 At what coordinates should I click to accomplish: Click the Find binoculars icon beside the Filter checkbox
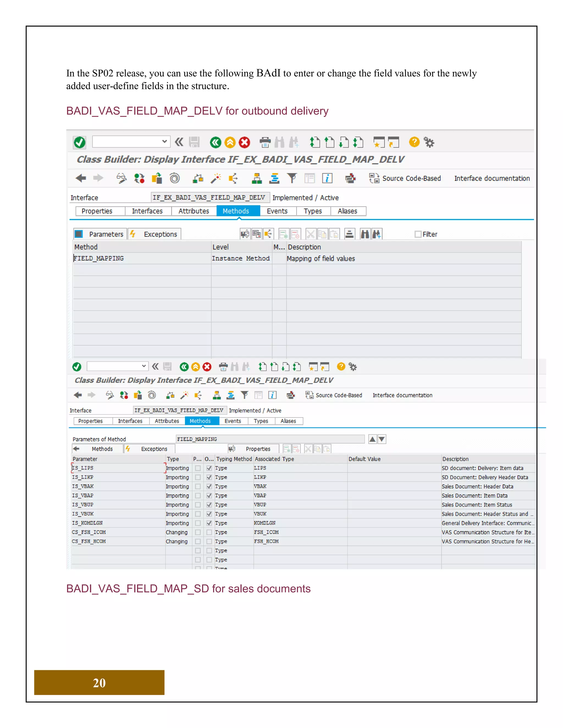tap(365, 234)
